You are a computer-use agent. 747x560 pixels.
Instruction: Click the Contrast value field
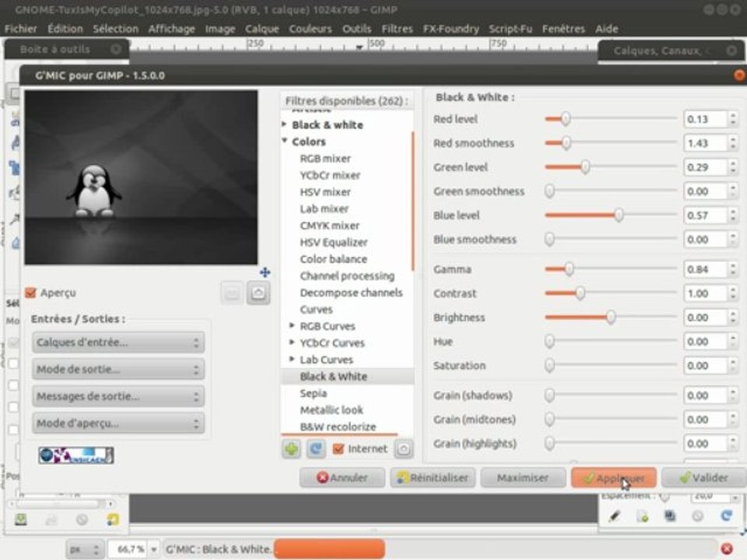coord(705,293)
